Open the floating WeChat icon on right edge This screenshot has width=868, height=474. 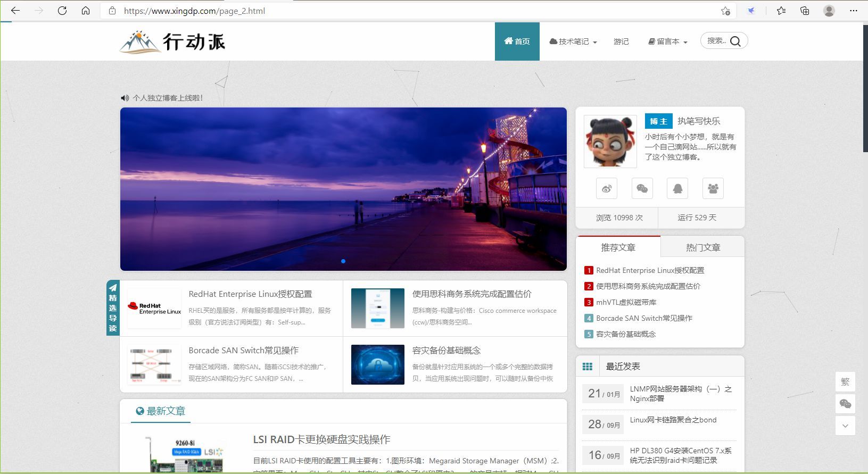pos(845,404)
